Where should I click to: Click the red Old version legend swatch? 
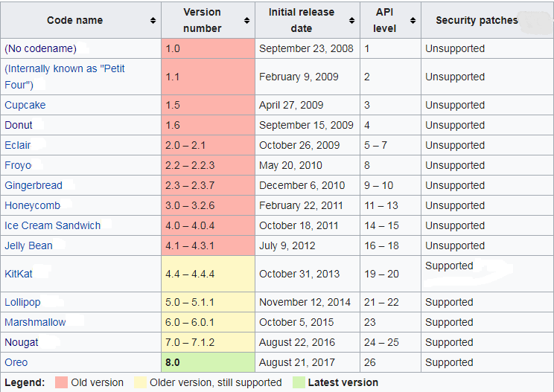point(61,382)
